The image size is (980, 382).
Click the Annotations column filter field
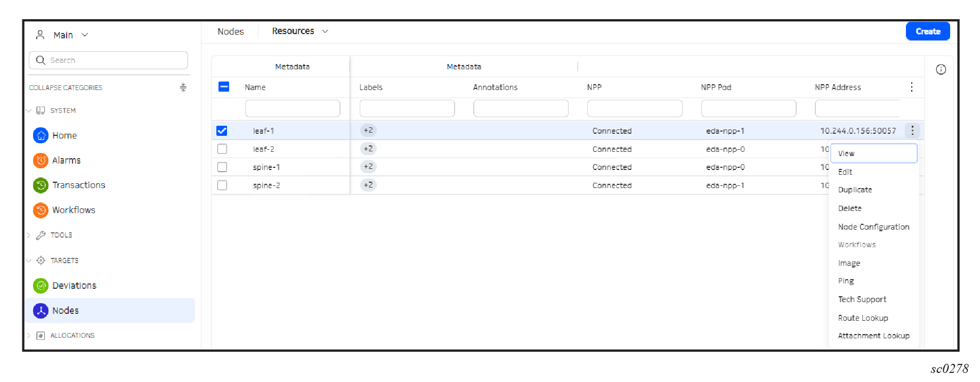coord(521,109)
